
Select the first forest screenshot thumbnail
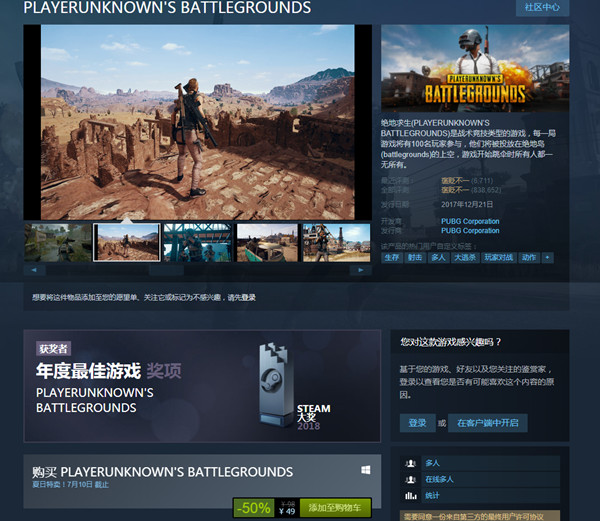(58, 243)
